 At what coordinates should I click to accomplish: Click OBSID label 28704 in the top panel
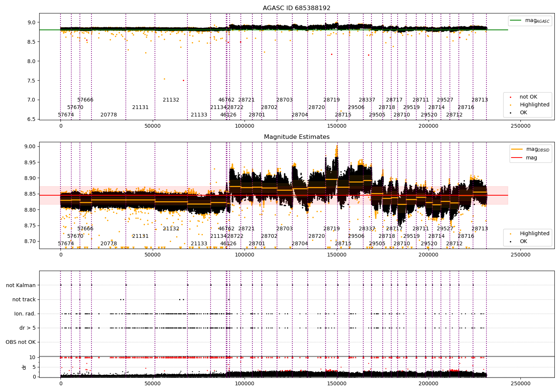pos(300,115)
